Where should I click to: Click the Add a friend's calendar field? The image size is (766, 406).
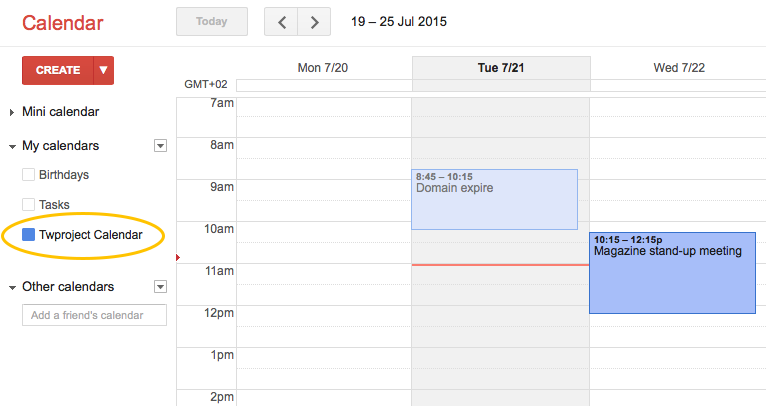click(94, 315)
